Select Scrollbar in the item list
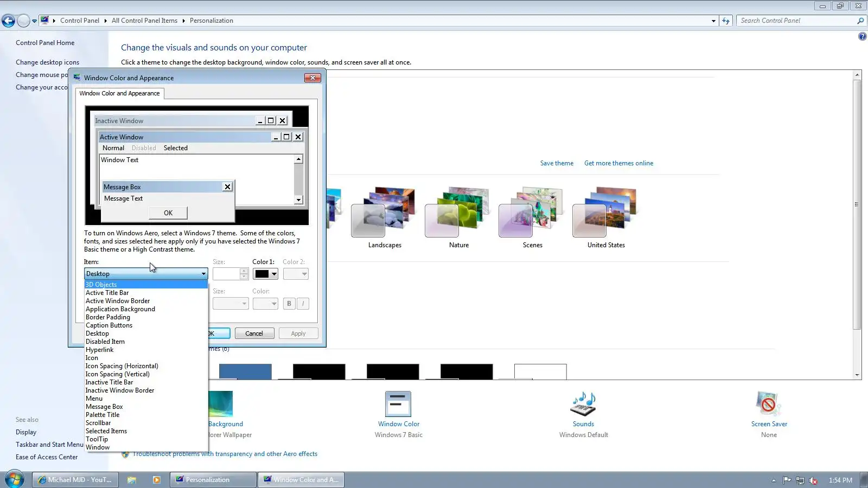The image size is (868, 488). (x=146, y=423)
